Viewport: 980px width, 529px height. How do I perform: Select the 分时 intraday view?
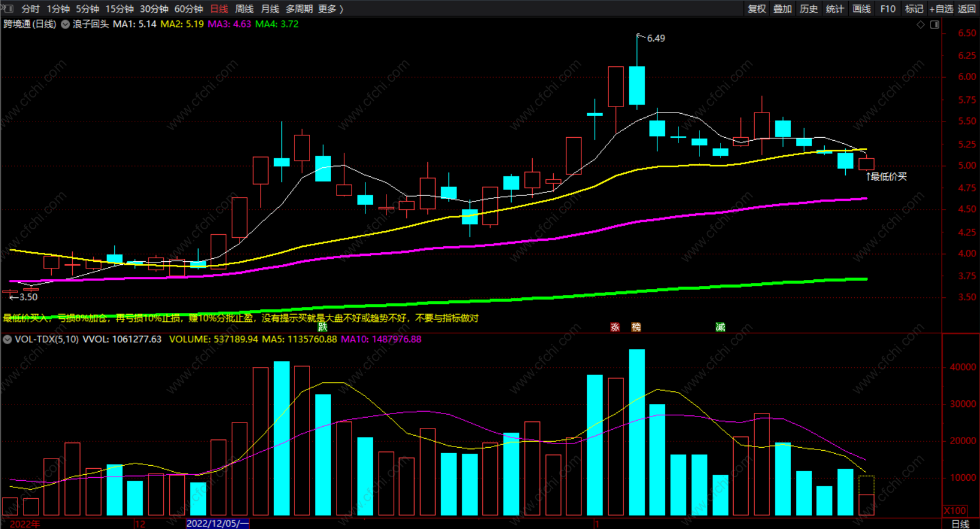pyautogui.click(x=30, y=8)
